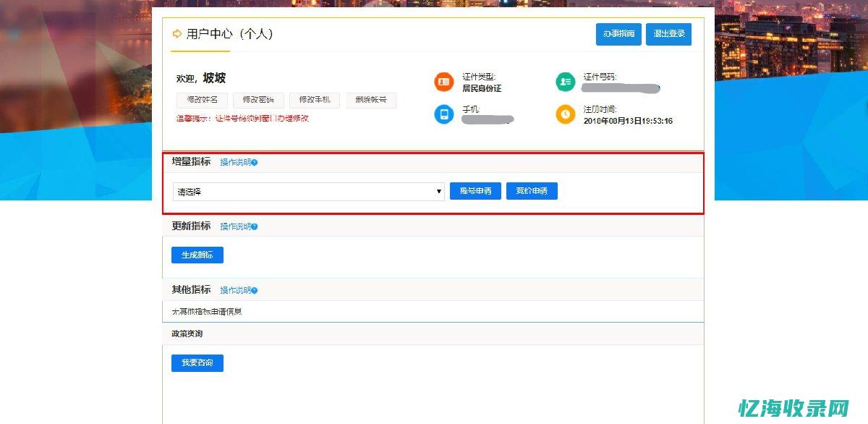This screenshot has width=868, height=424.
Task: Click 生成指标 under 更新指标
Action: click(x=197, y=255)
